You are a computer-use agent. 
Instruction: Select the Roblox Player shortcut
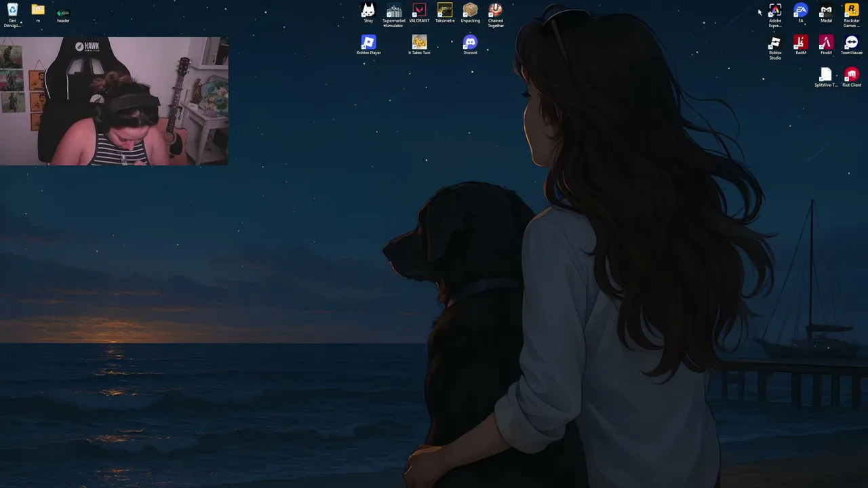[x=368, y=45]
